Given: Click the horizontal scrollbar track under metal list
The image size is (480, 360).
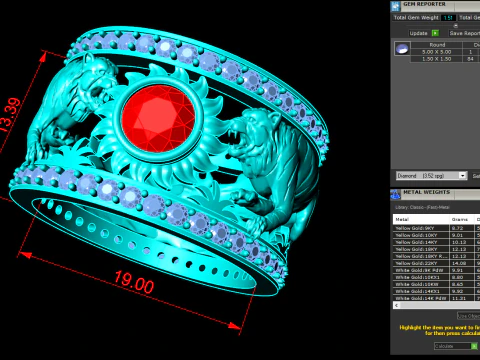Looking at the screenshot, I should point(440,305).
